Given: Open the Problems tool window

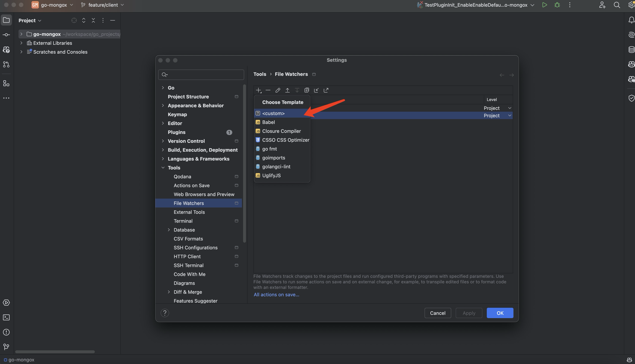Looking at the screenshot, I should click(6, 332).
